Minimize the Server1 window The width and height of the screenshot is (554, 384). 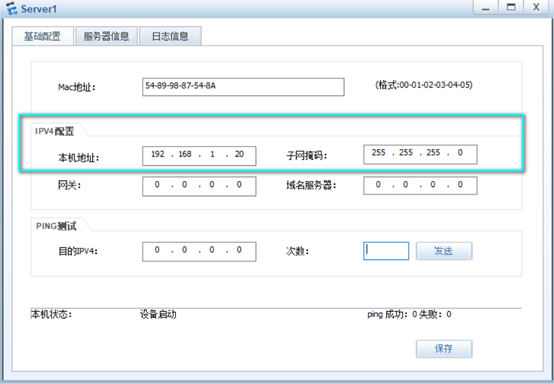point(486,7)
